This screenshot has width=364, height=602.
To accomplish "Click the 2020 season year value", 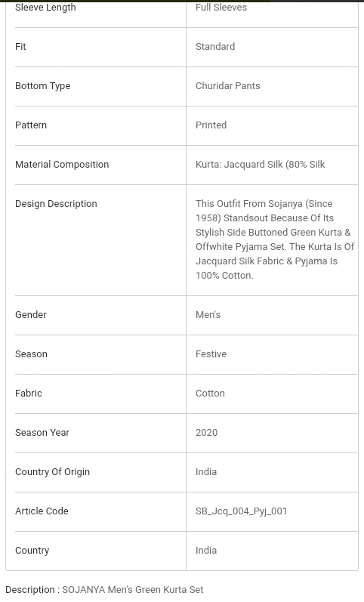I will [x=207, y=433].
